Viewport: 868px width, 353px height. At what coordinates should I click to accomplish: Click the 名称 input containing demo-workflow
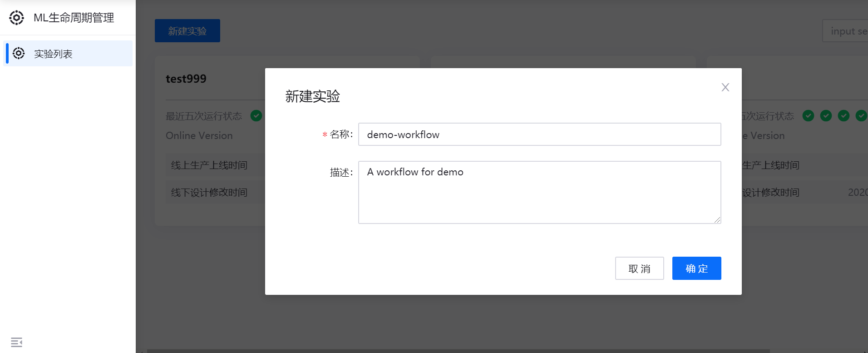coord(539,134)
